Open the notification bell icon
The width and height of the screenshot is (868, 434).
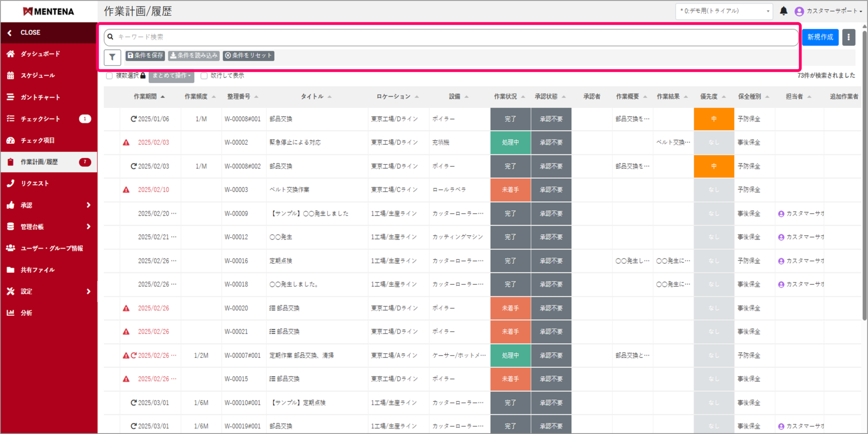click(784, 11)
